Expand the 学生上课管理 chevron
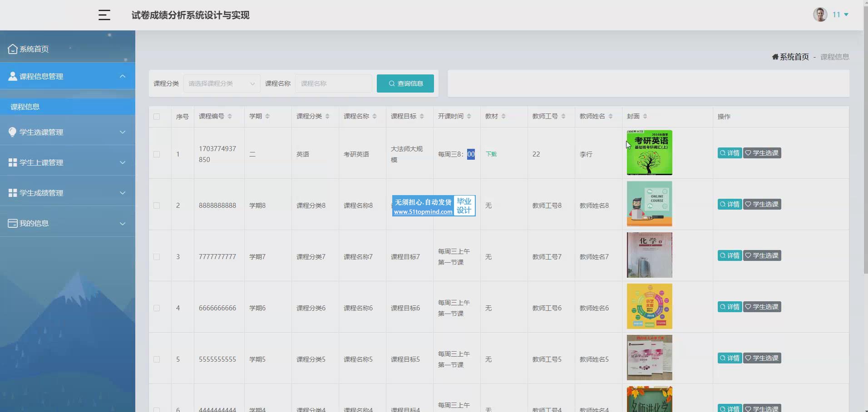 click(123, 162)
